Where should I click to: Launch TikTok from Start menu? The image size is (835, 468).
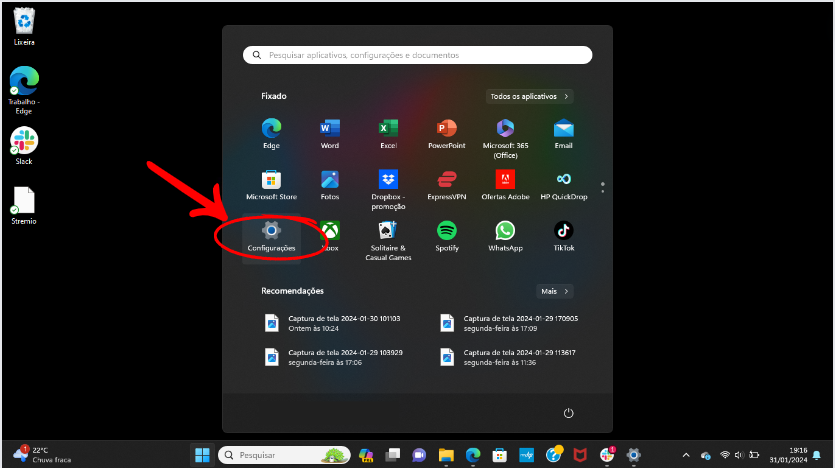click(563, 237)
